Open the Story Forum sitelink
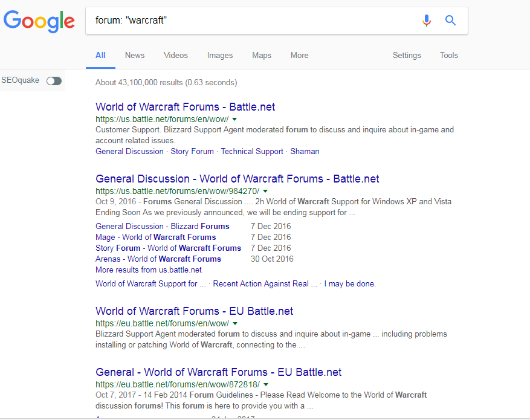 coord(192,151)
